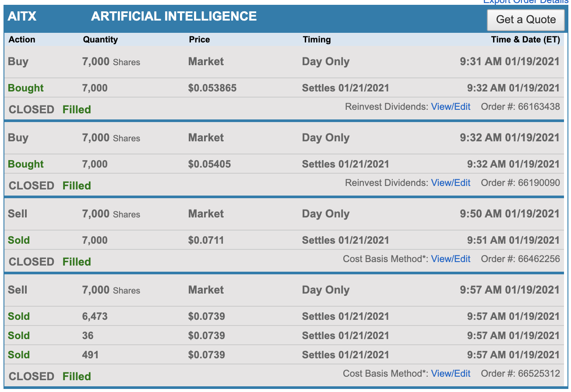Open View/Edit for order 66190090 dividends
571x392 pixels.
pyautogui.click(x=451, y=183)
